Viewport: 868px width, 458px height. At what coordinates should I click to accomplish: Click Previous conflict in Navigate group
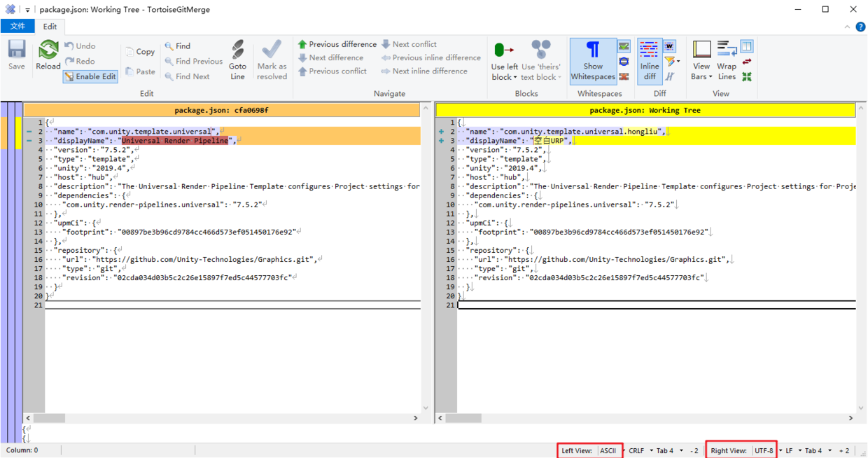[x=332, y=71]
